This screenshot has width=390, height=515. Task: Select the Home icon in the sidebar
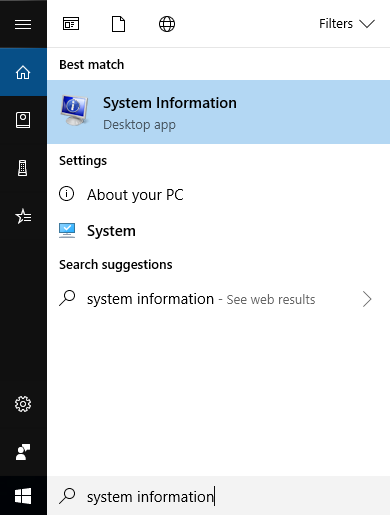(23, 72)
